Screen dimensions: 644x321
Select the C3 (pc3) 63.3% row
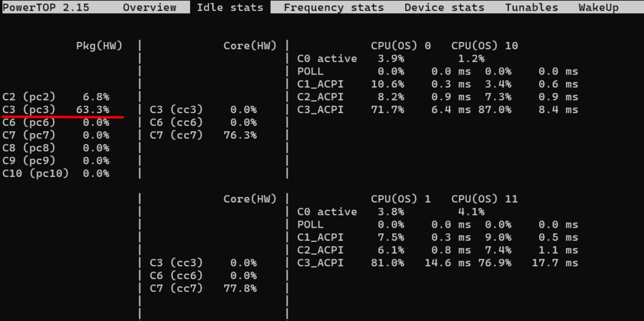(x=56, y=109)
